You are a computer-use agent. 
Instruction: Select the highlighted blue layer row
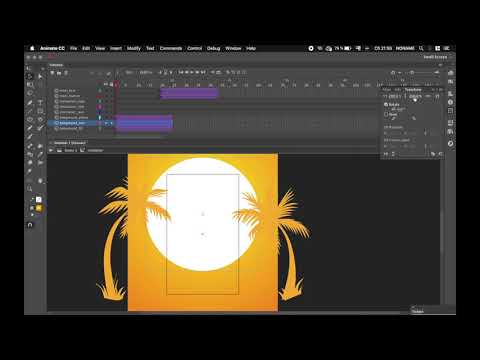click(x=81, y=123)
